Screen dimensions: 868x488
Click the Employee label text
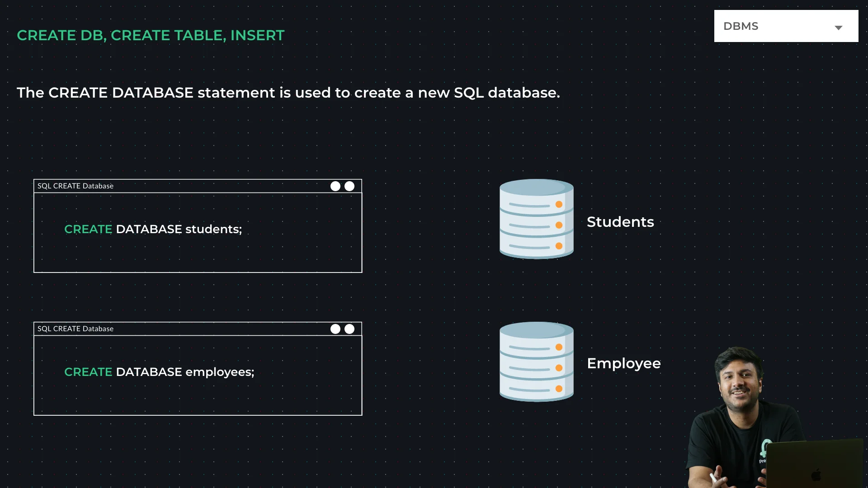(623, 363)
